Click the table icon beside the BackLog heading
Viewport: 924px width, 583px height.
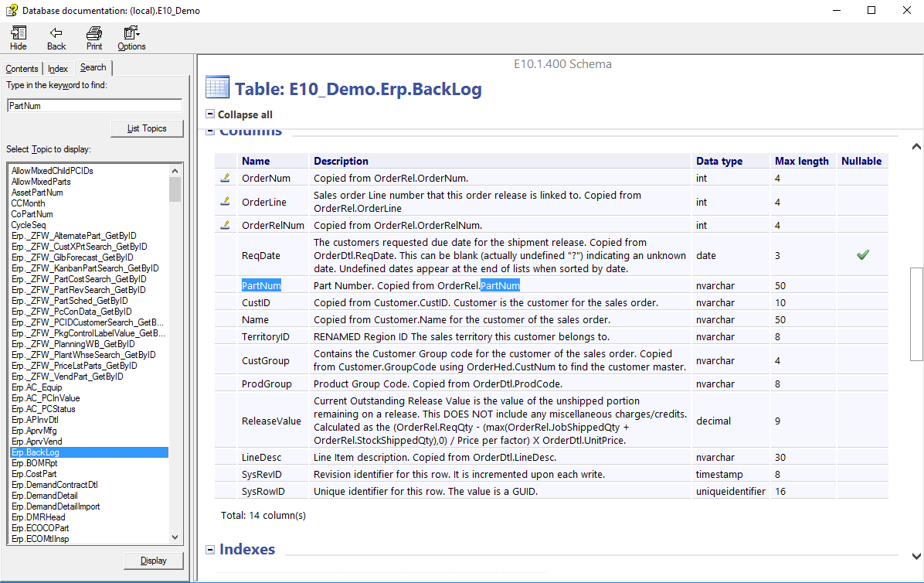point(217,87)
